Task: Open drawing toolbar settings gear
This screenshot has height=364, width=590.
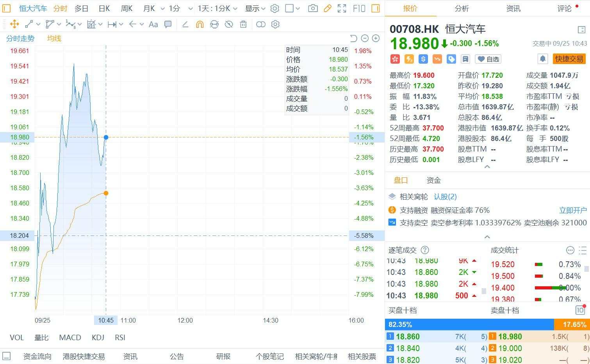Action: tap(275, 24)
